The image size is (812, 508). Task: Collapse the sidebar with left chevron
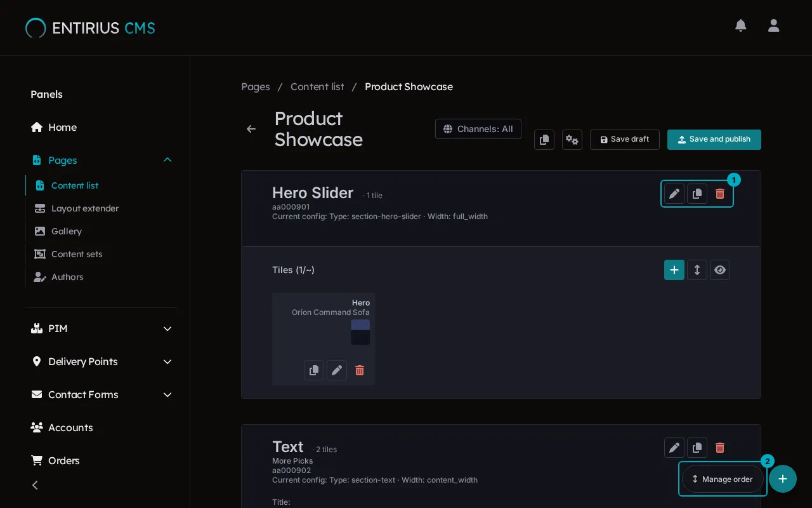tap(35, 485)
